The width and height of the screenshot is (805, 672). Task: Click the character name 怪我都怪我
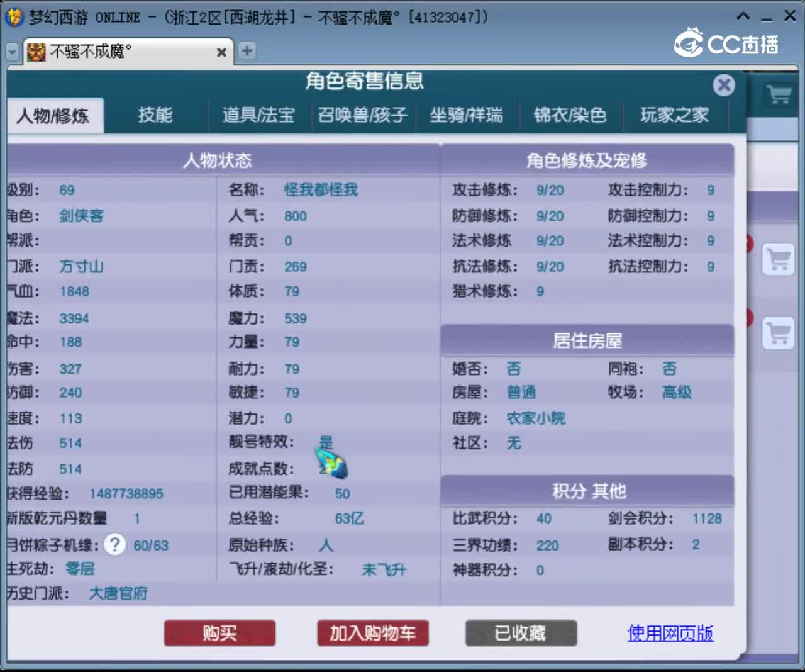[x=321, y=190]
